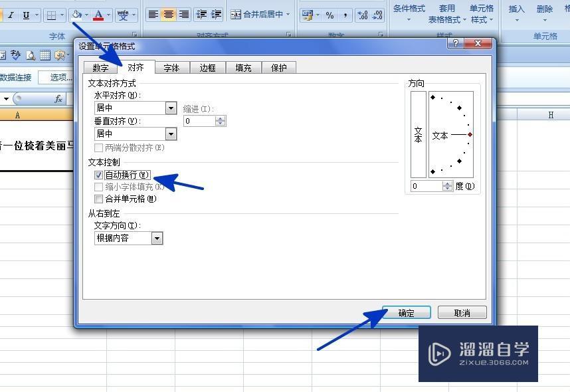570x392 pixels.
Task: Select the 对齐 tab
Action: 136,67
